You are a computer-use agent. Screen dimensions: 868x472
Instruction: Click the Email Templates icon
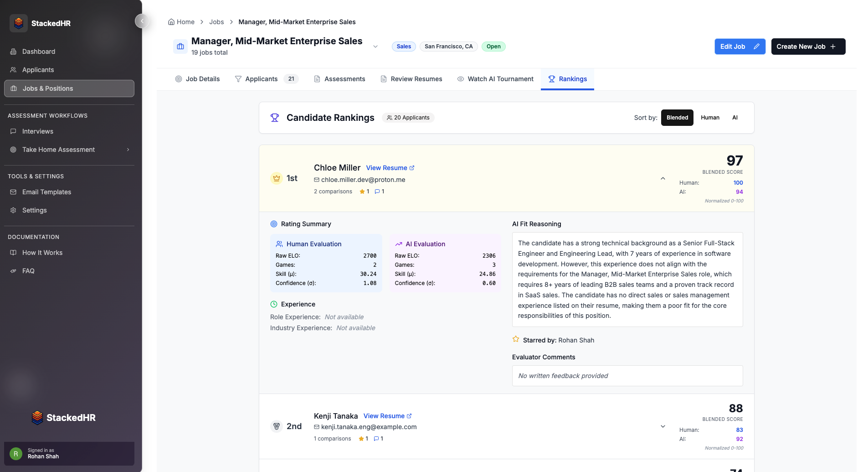click(13, 192)
